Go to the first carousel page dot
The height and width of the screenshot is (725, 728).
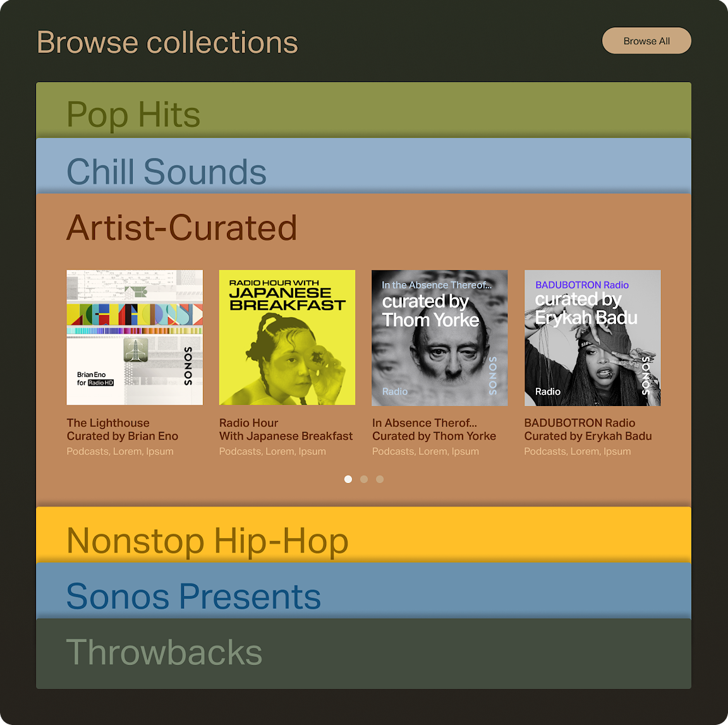[348, 479]
